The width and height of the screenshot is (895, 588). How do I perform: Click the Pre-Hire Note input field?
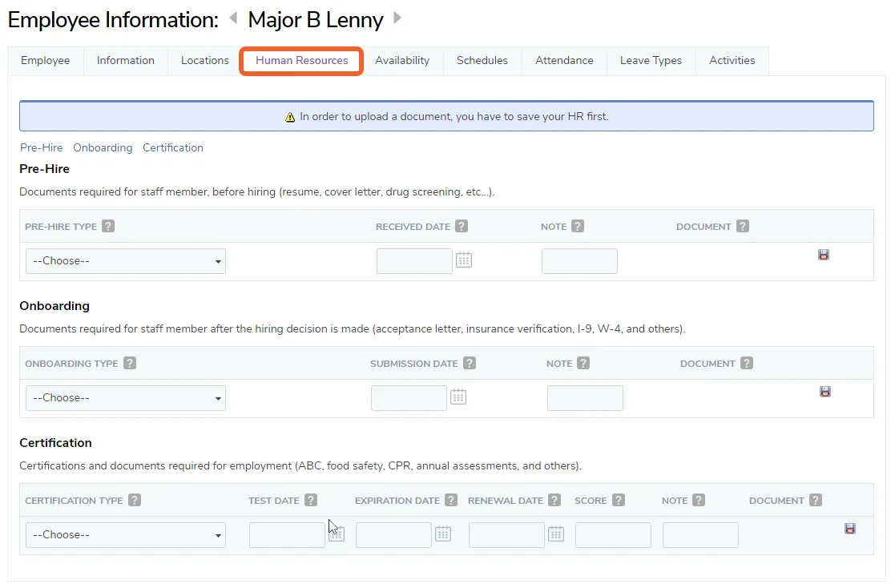[x=579, y=261]
